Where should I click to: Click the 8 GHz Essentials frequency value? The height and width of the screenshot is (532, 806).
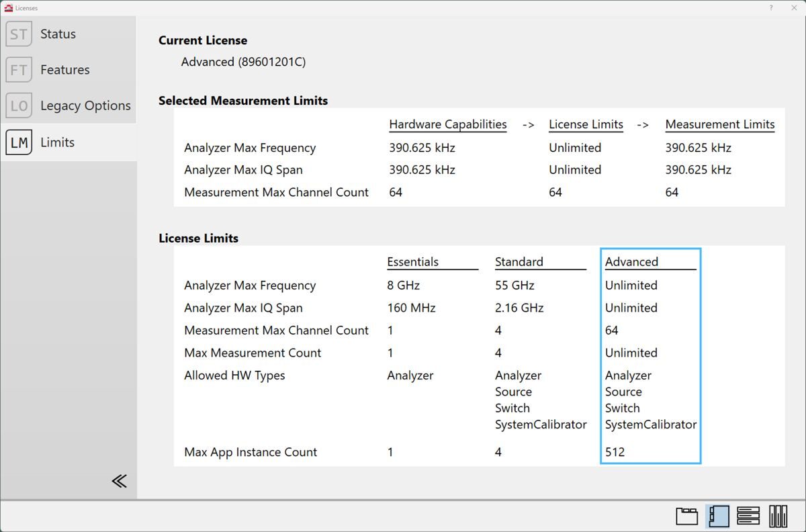coord(403,285)
